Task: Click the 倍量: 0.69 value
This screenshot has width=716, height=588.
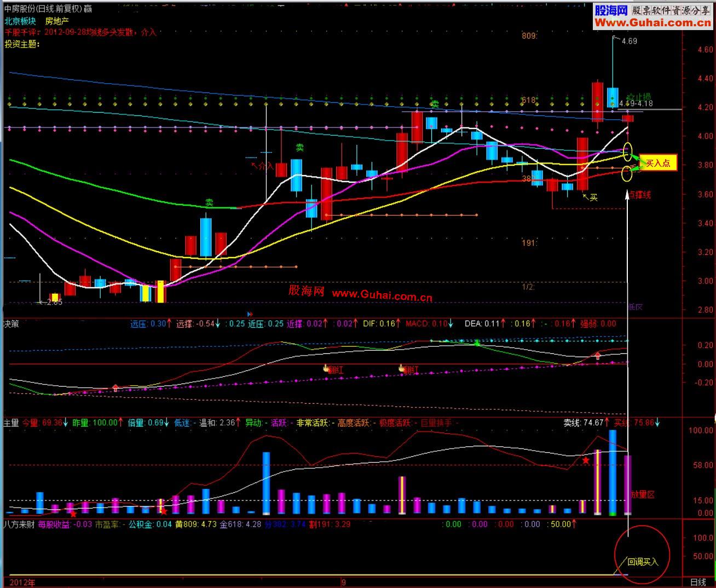Action: 145,422
